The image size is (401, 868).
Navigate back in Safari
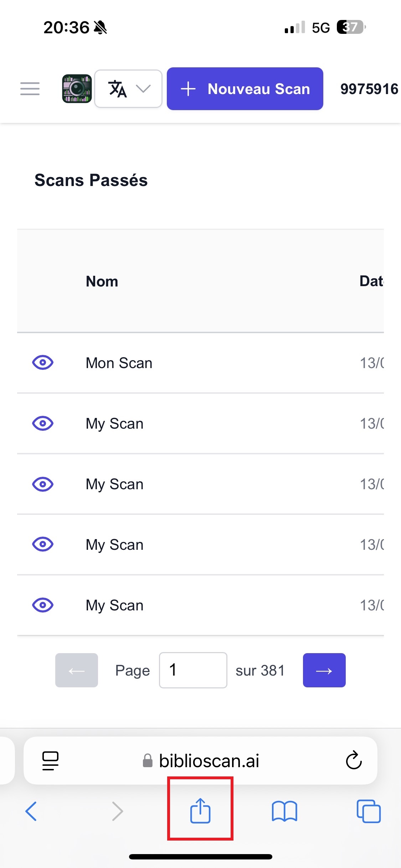tap(31, 811)
